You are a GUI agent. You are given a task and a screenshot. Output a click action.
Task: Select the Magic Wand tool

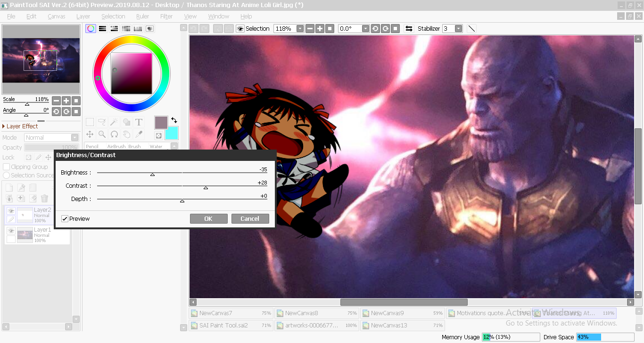(114, 122)
